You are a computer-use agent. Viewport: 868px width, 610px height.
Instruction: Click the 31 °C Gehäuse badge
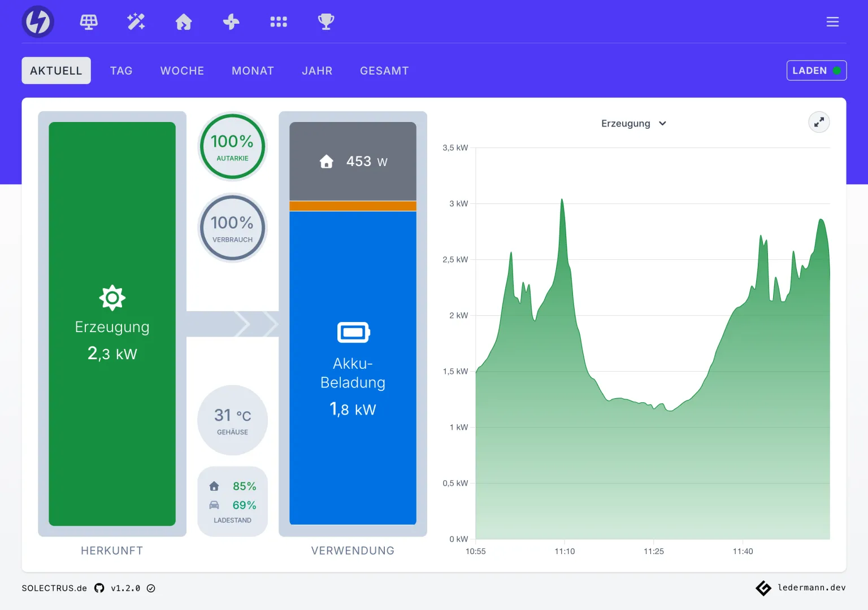(x=232, y=420)
